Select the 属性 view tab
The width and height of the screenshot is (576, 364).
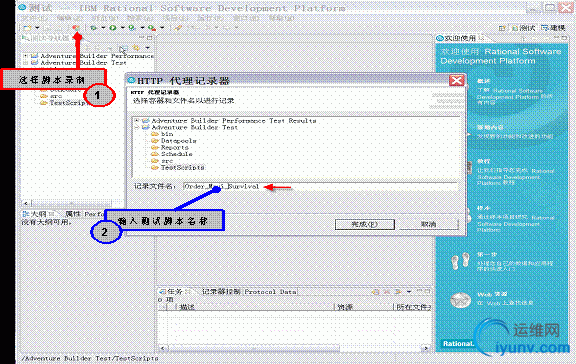click(x=73, y=214)
